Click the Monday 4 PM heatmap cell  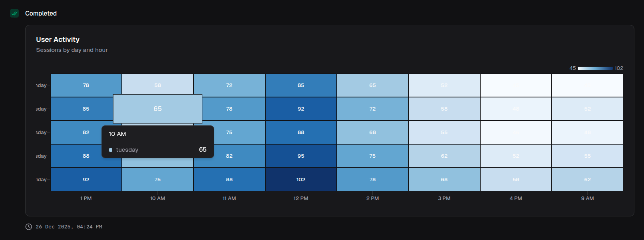pos(516,85)
